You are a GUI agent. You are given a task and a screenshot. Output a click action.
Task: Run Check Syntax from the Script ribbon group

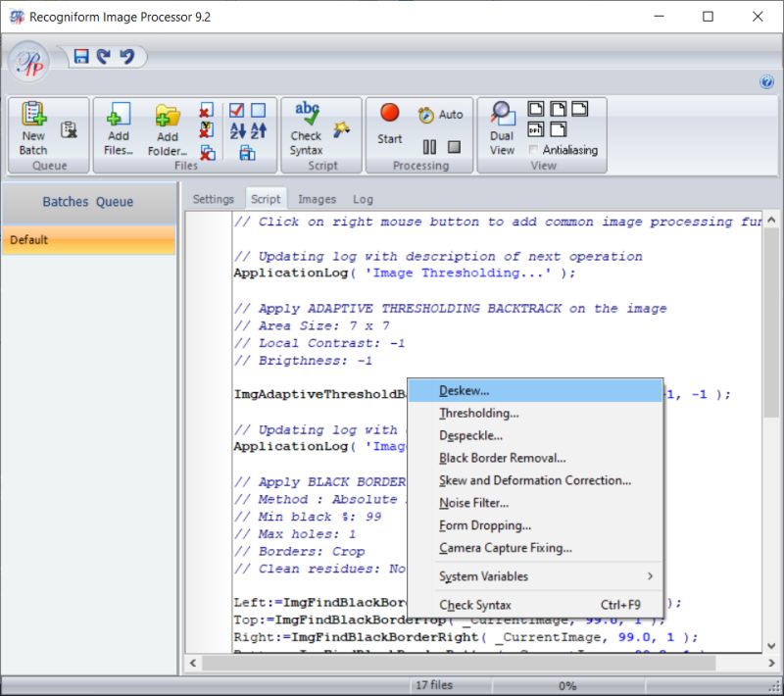(x=307, y=129)
